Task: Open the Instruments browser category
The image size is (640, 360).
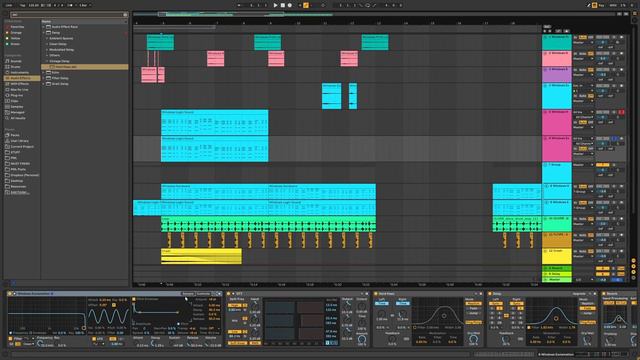Action: (19, 73)
